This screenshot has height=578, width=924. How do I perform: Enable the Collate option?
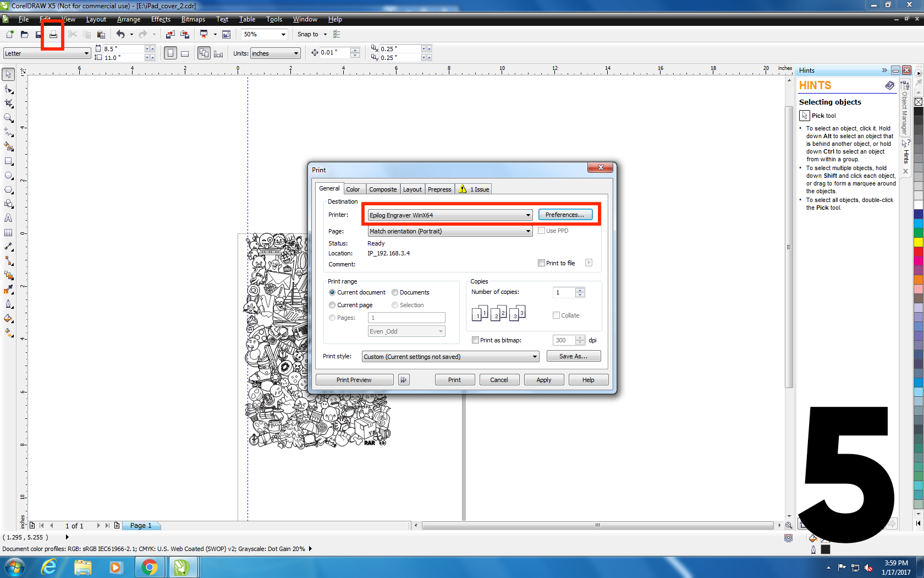pyautogui.click(x=556, y=315)
